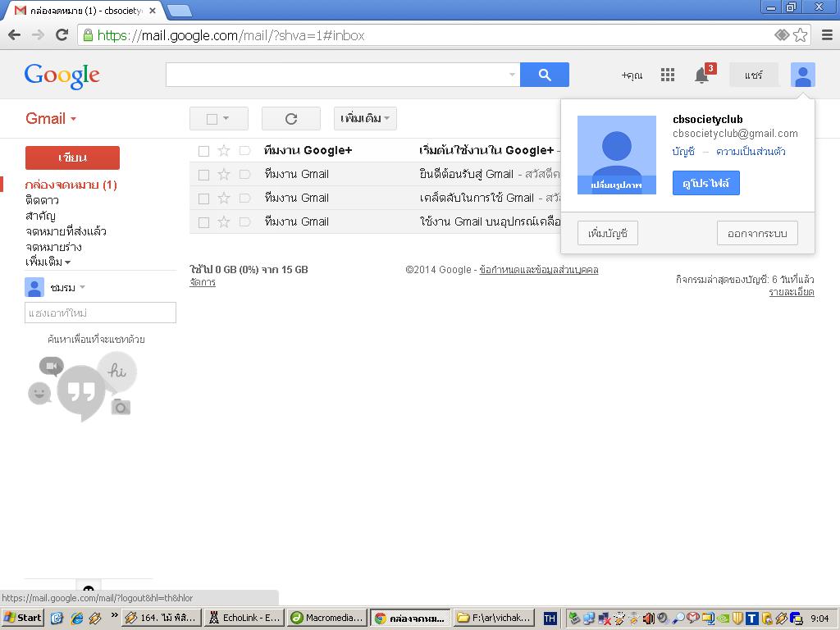Click ออกจากระบบ sign out button
The image size is (840, 630).
point(757,234)
